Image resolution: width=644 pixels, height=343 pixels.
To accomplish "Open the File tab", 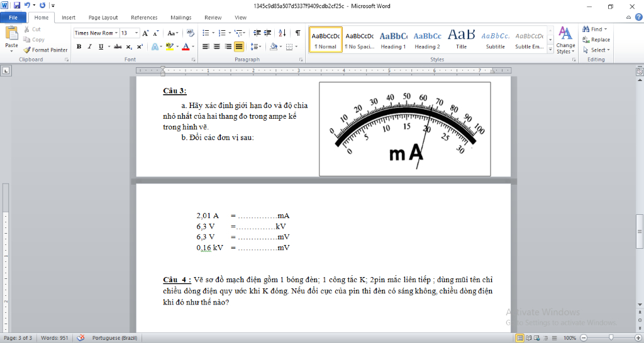I will [x=13, y=18].
